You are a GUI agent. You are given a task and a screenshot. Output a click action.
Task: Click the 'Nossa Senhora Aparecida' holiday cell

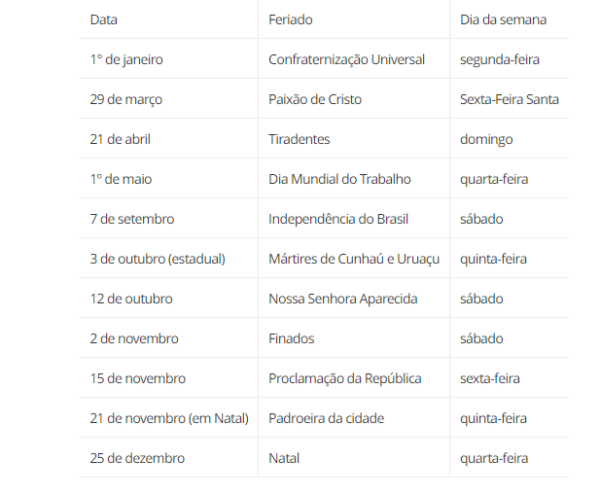pos(342,299)
